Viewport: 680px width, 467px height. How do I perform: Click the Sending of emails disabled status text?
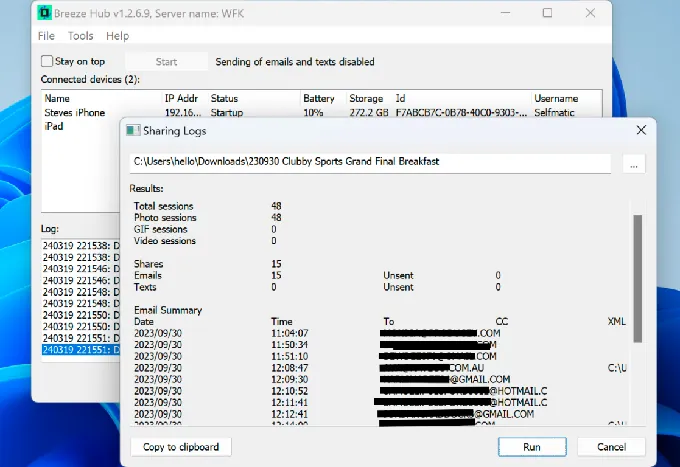295,62
